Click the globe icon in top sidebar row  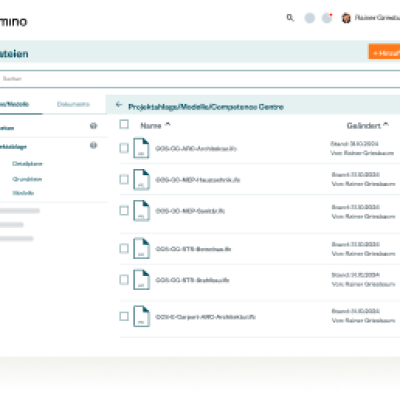click(x=94, y=126)
